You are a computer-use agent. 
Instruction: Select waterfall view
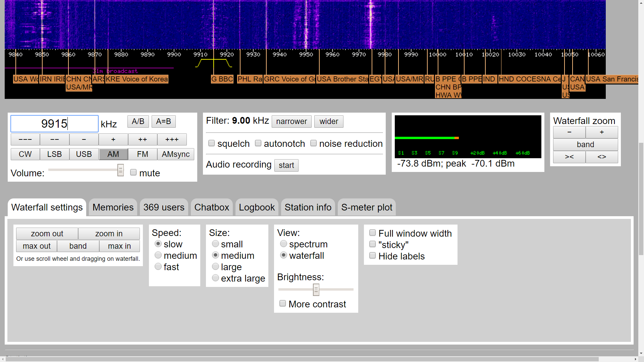pos(284,255)
